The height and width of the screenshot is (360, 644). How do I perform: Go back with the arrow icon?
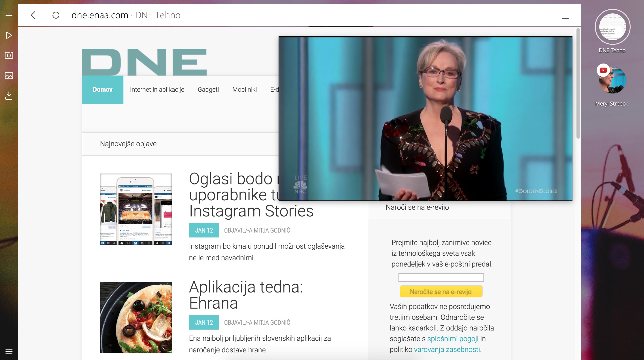(33, 15)
